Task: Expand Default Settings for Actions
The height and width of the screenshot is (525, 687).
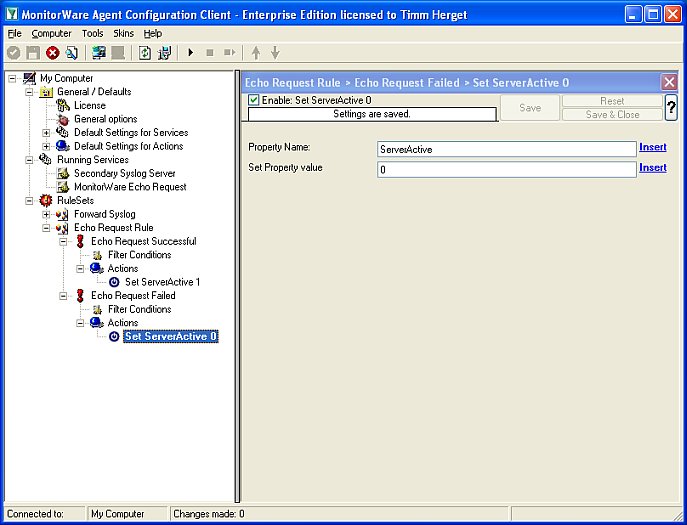Action: 46,146
